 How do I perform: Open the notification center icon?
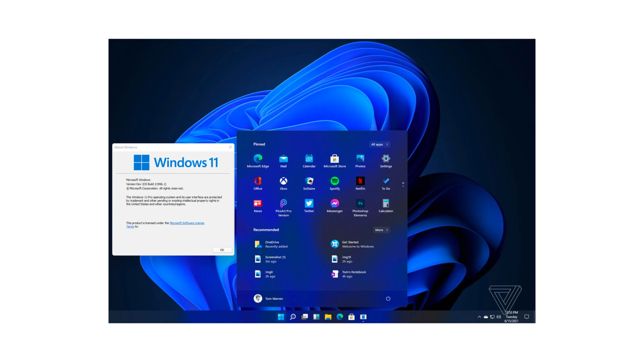pos(526,317)
